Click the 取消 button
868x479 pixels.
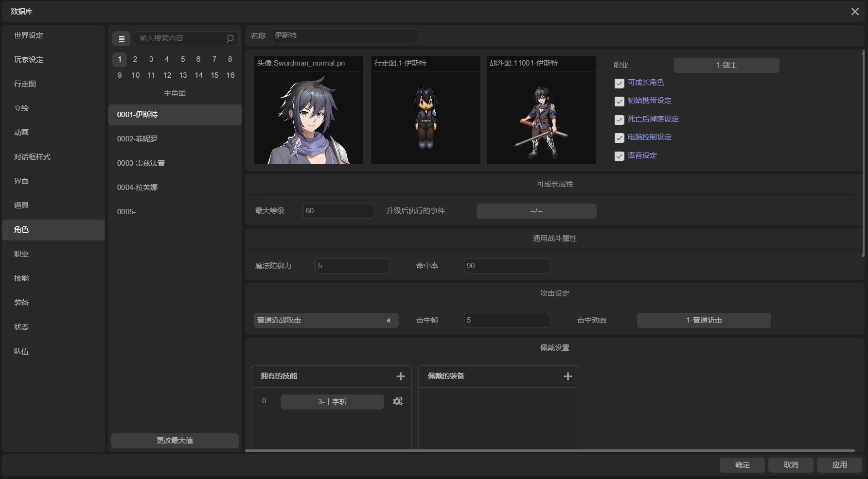pyautogui.click(x=791, y=465)
